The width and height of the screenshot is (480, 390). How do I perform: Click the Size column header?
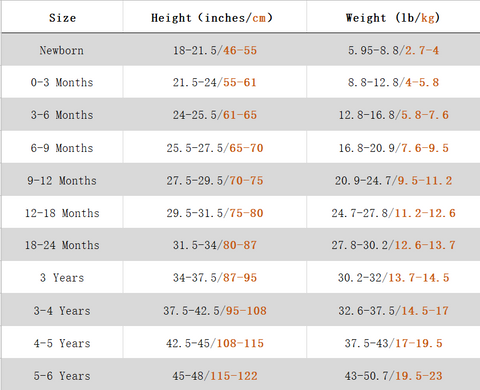click(x=62, y=17)
